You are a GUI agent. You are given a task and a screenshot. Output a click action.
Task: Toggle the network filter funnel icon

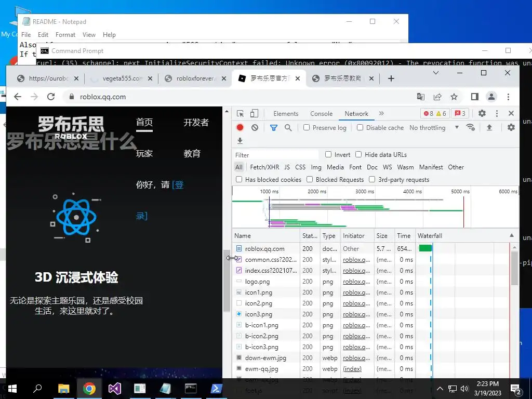coord(273,128)
